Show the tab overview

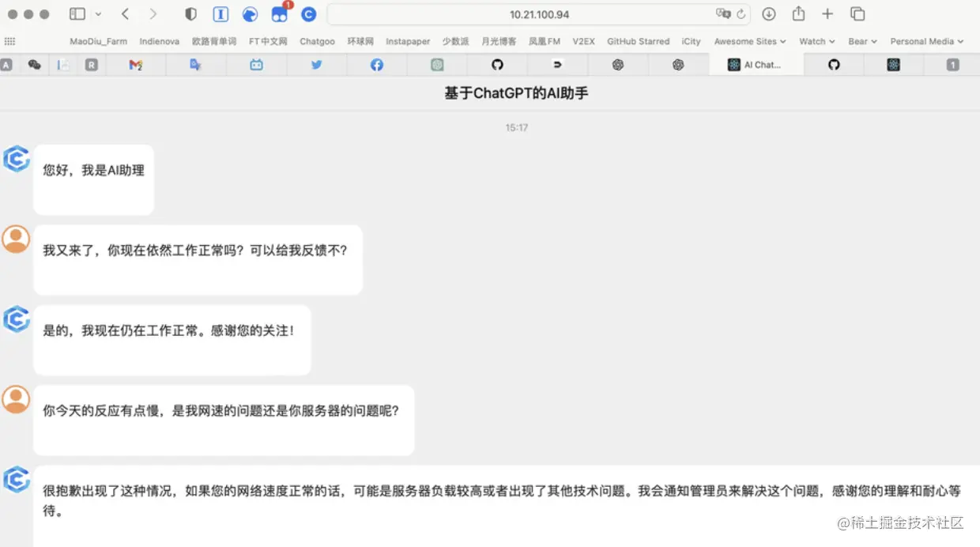pos(857,14)
